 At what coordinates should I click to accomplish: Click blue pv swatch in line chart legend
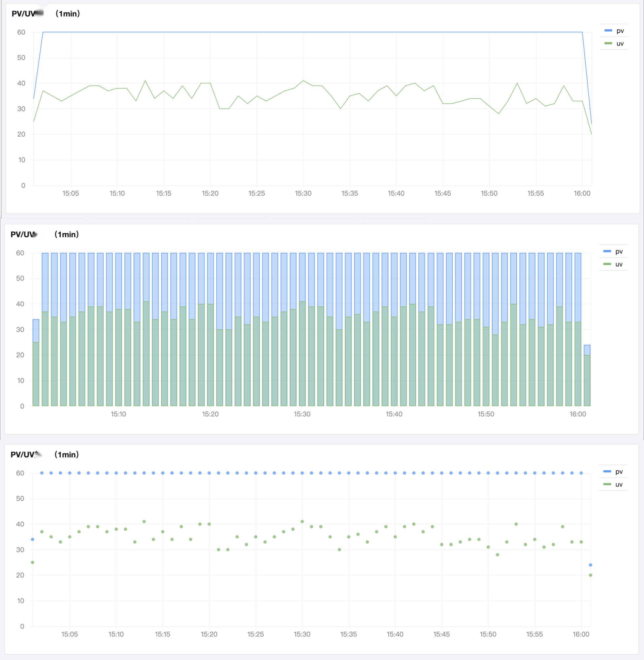point(608,31)
